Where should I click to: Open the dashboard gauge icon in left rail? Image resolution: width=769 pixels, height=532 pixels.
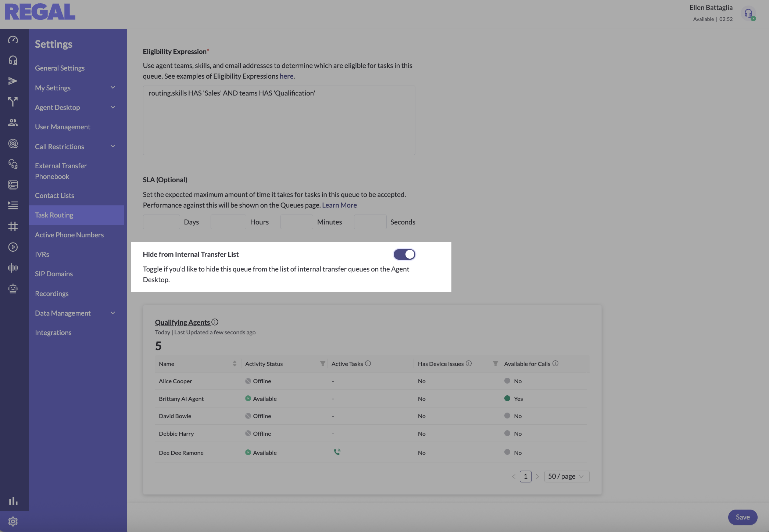[x=13, y=39]
